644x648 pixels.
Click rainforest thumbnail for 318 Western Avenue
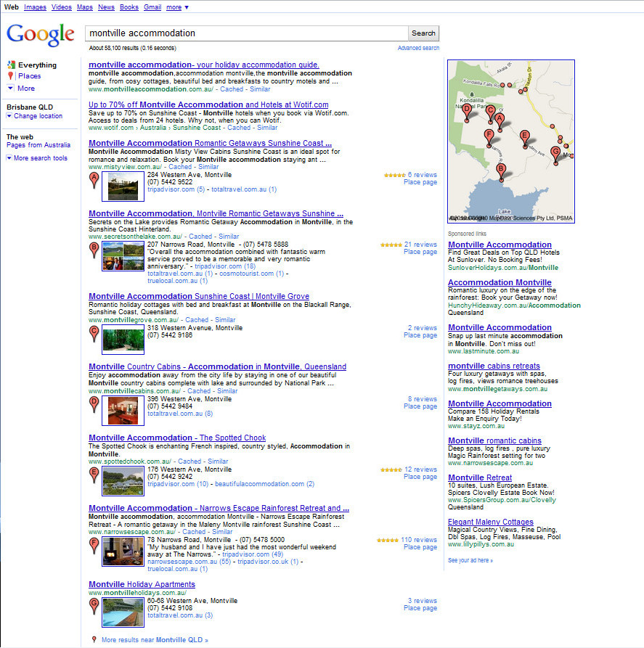click(x=123, y=340)
